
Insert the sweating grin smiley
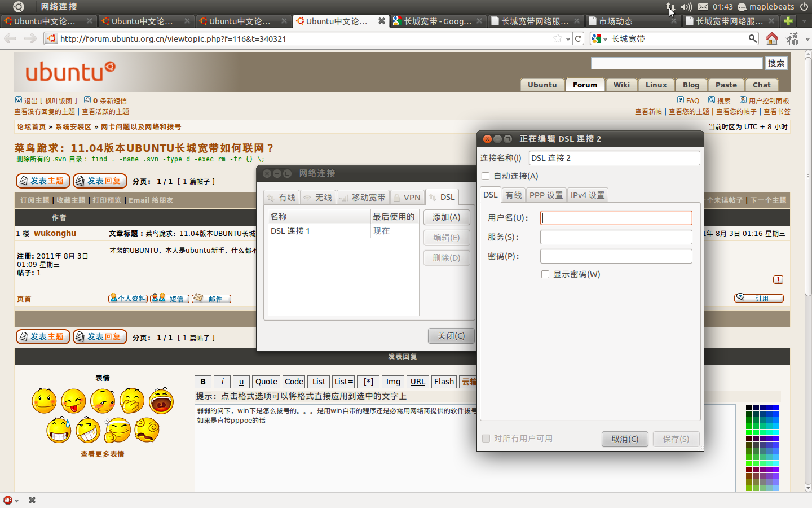pyautogui.click(x=59, y=430)
